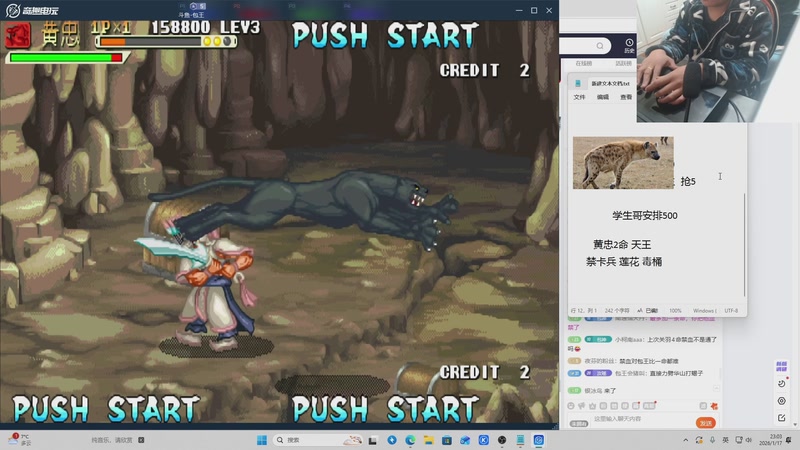Image resolution: width=800 pixels, height=450 pixels.
Task: Open Microsoft Edge from the taskbar
Action: 410,440
